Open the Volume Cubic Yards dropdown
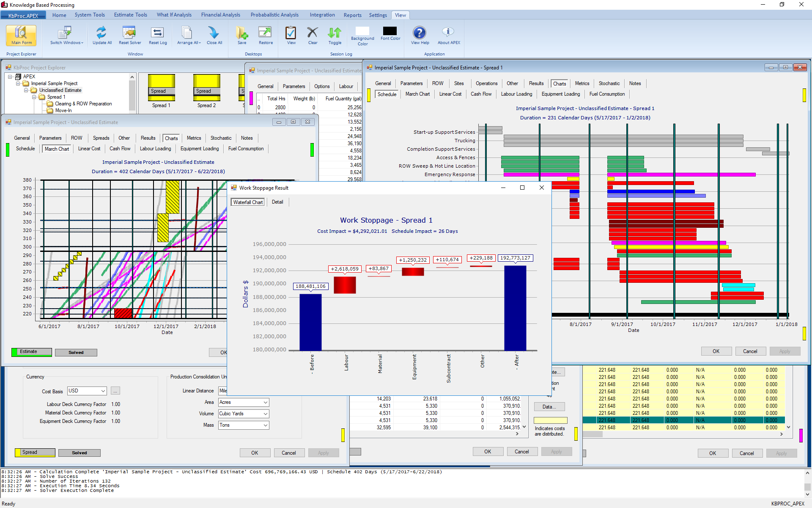 (x=265, y=414)
